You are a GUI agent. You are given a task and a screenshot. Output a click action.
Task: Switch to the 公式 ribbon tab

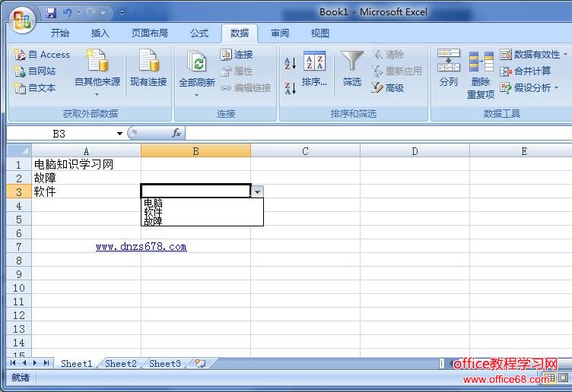tap(199, 33)
